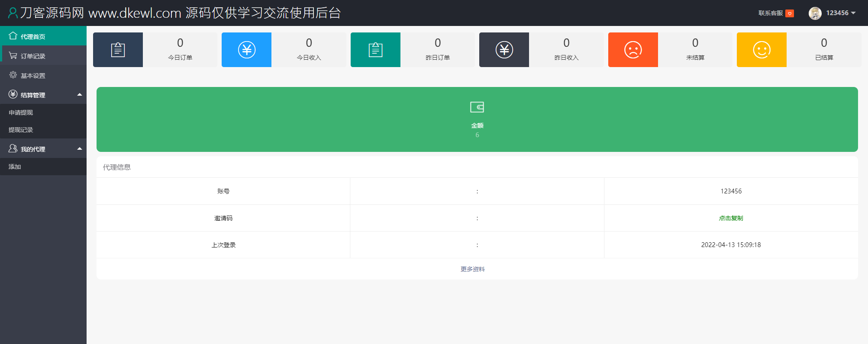
Task: Click the home icon for 代理首页
Action: (13, 36)
